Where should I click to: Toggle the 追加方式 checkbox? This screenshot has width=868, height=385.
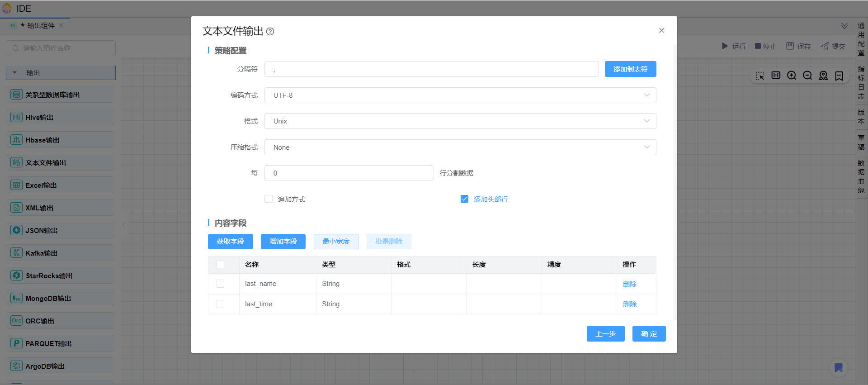pos(269,199)
